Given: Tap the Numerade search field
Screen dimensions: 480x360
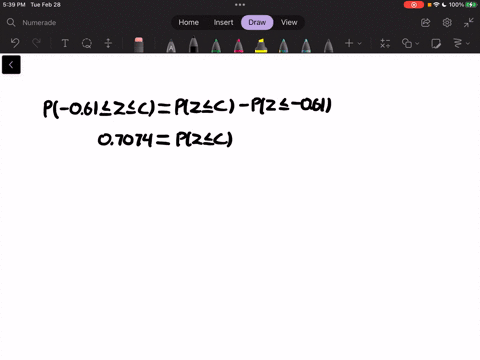Looking at the screenshot, I should click(39, 23).
